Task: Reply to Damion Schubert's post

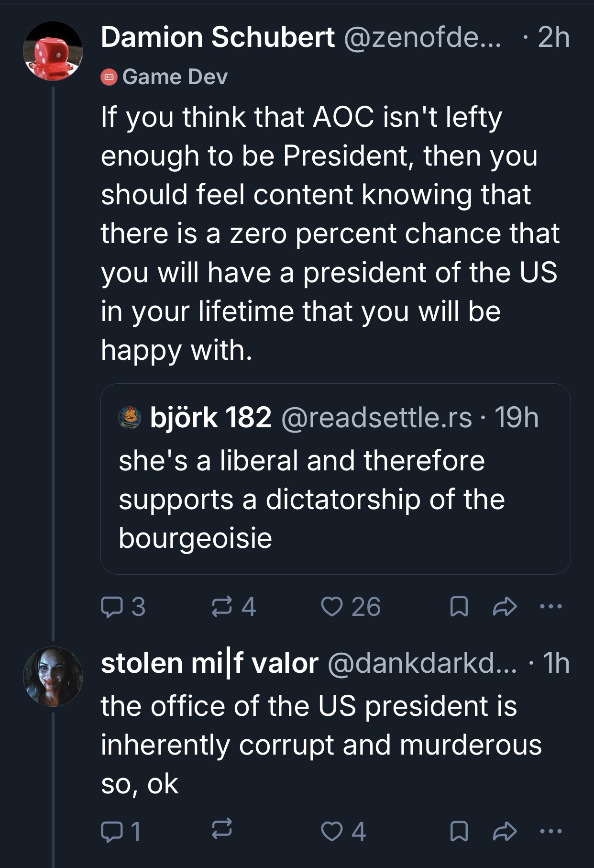Action: coord(111,607)
